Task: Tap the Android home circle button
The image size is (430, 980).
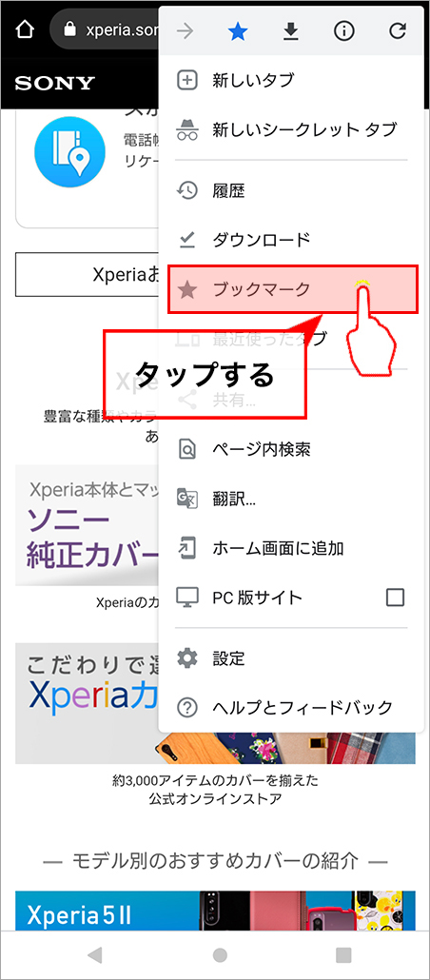Action: pyautogui.click(x=220, y=954)
